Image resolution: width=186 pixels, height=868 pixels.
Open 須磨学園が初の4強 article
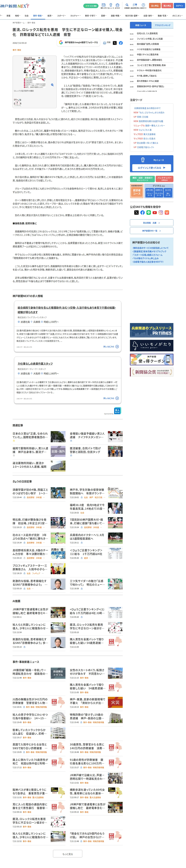coord(30,491)
